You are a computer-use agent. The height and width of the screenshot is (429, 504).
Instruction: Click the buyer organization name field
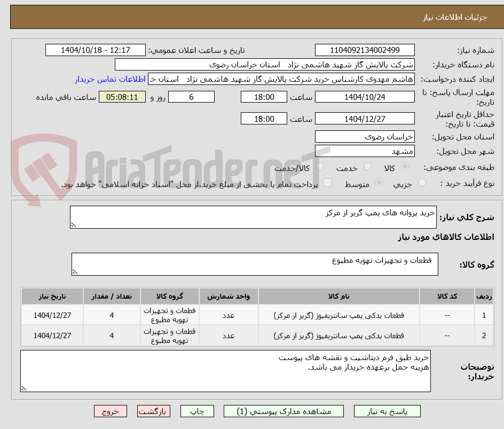264,65
